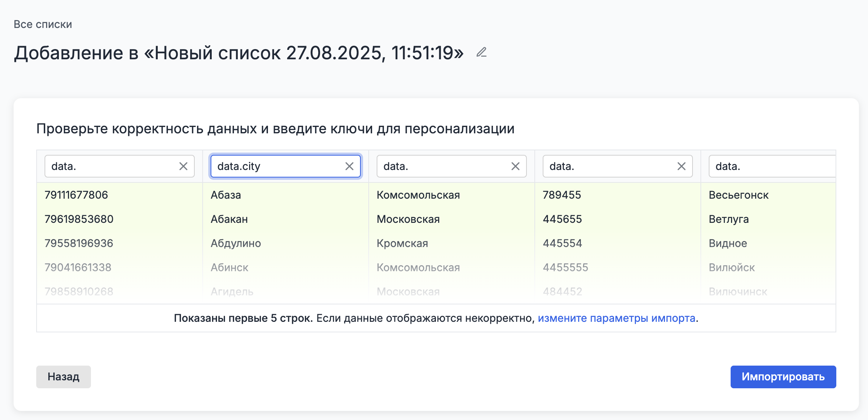Click the cell with 79111677806
Image resolution: width=868 pixels, height=420 pixels.
[x=76, y=195]
